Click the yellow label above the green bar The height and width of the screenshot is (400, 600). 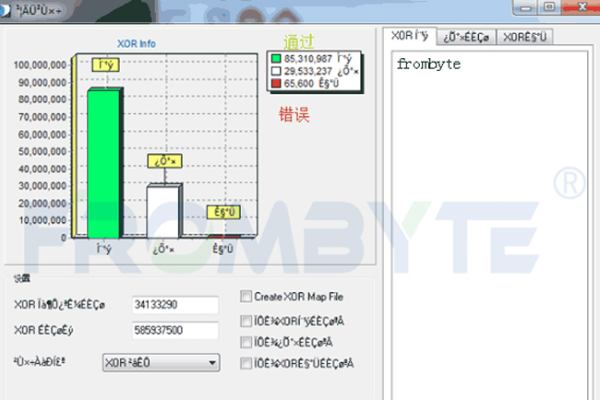click(104, 65)
